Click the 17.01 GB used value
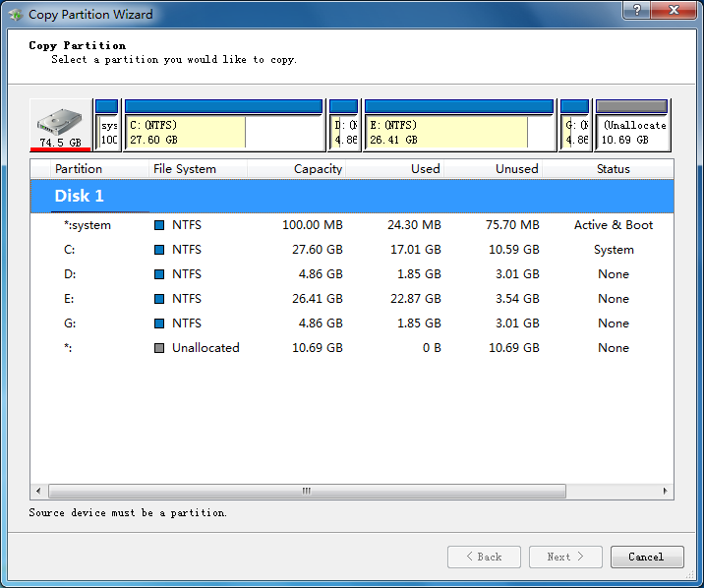 pyautogui.click(x=416, y=250)
